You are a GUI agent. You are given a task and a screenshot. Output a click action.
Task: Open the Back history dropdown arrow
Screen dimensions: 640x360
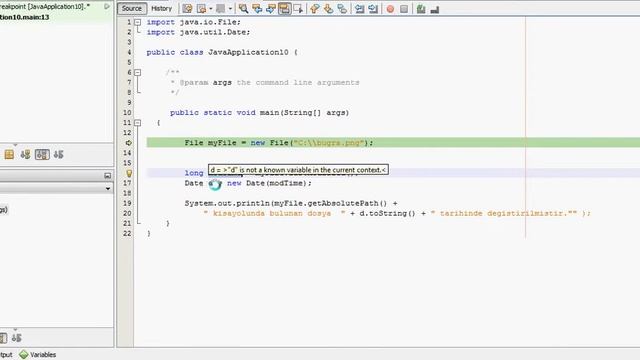click(211, 9)
